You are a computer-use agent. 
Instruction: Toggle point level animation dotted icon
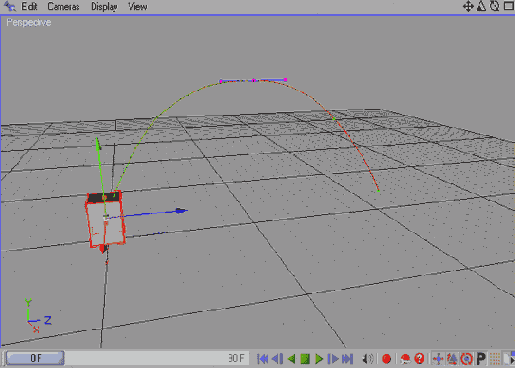point(495,359)
